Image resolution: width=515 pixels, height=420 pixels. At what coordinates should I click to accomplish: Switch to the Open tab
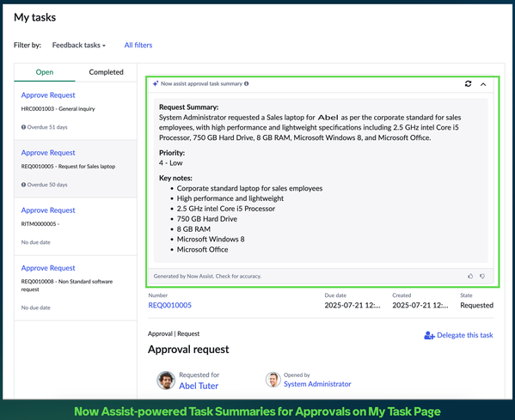(x=45, y=72)
